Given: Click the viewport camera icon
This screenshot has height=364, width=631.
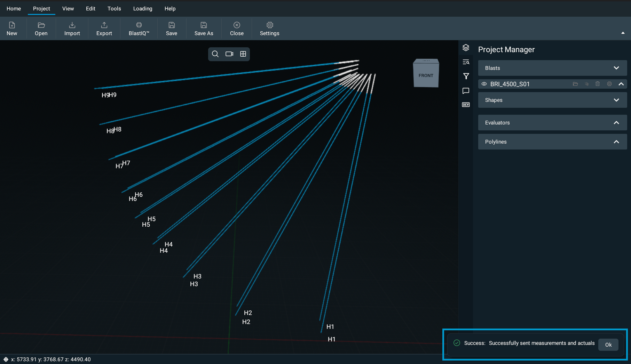Looking at the screenshot, I should [x=229, y=54].
